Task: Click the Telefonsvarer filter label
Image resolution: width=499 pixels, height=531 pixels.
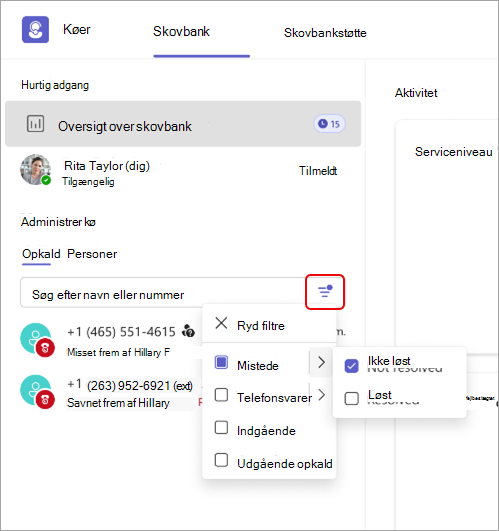Action: (275, 398)
